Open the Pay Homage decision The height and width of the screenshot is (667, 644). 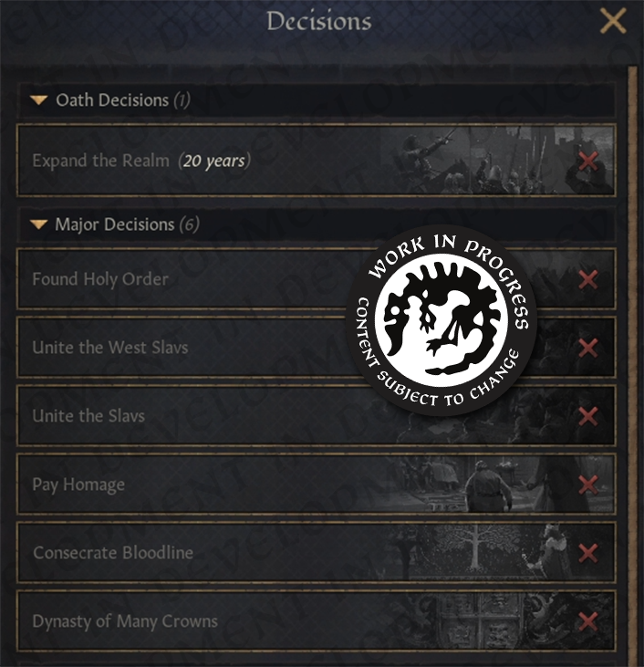click(78, 485)
